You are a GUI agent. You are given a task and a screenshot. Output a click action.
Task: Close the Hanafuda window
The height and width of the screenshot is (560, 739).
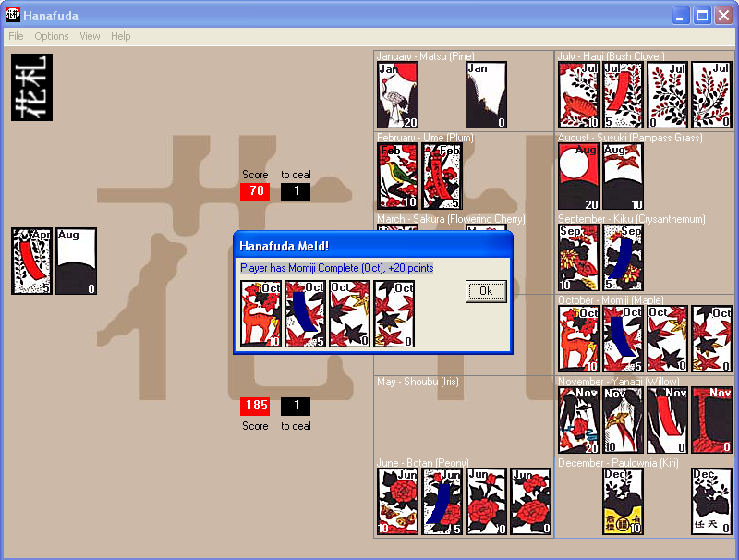pyautogui.click(x=724, y=16)
